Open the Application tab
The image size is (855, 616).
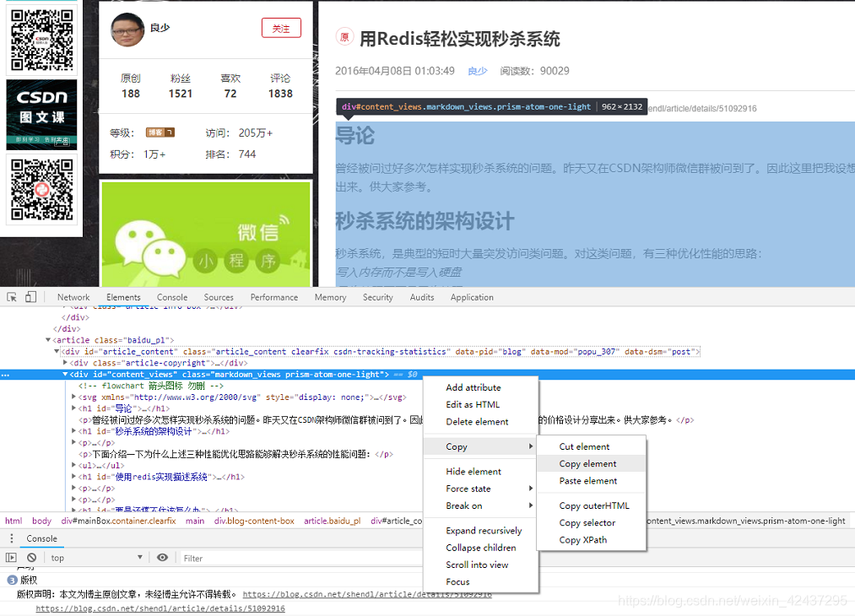click(472, 297)
